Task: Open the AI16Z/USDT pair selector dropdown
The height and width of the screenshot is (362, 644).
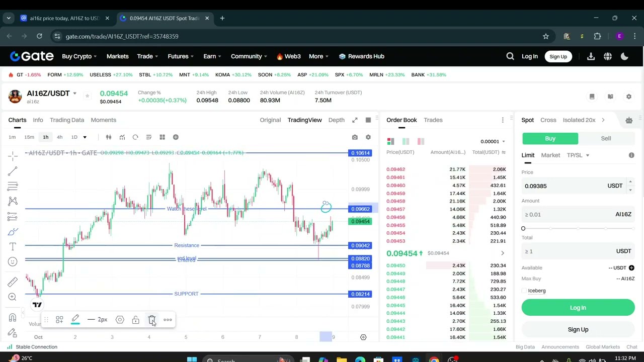Action: (74, 94)
